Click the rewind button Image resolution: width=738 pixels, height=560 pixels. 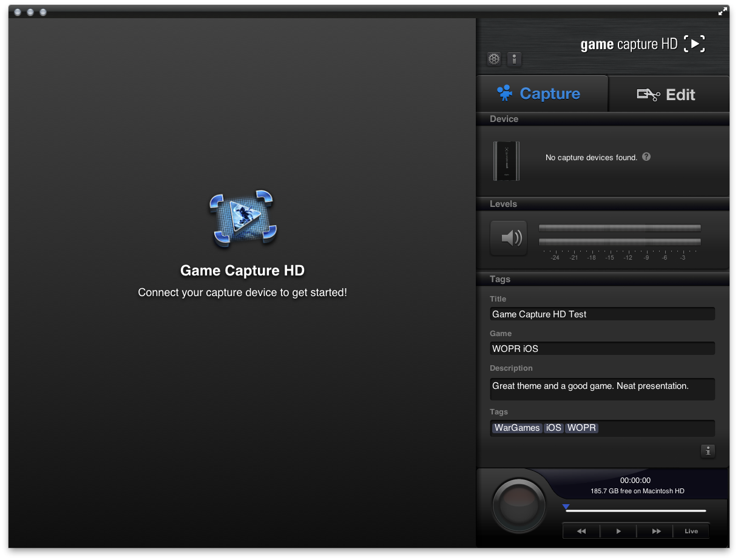coord(581,531)
